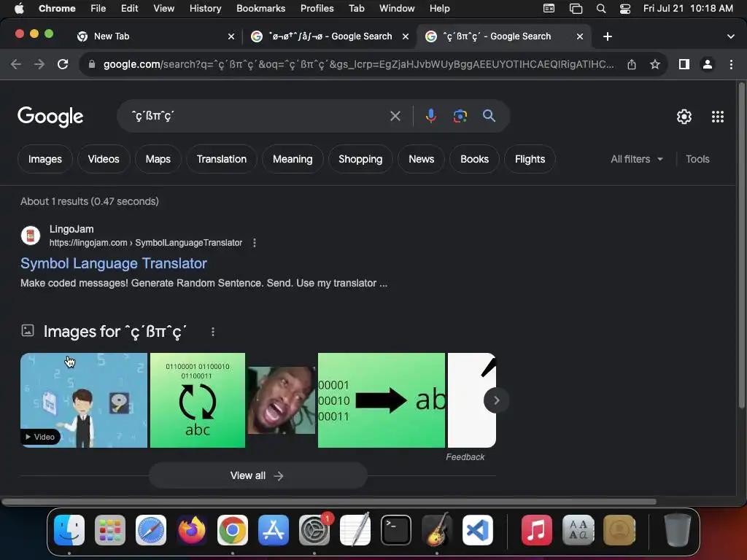Open Terminal from the dock

point(396,530)
